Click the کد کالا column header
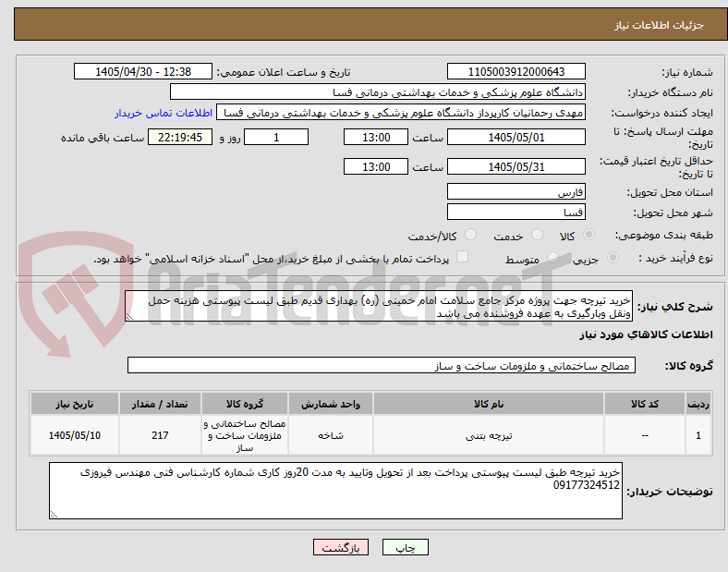The width and height of the screenshot is (728, 572). pyautogui.click(x=645, y=404)
